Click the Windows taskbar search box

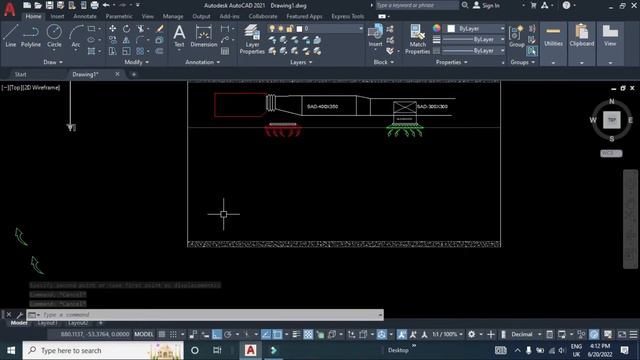pyautogui.click(x=103, y=351)
